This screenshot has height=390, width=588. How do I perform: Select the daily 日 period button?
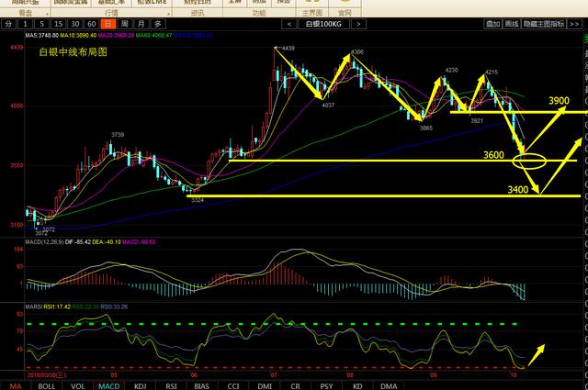(108, 24)
